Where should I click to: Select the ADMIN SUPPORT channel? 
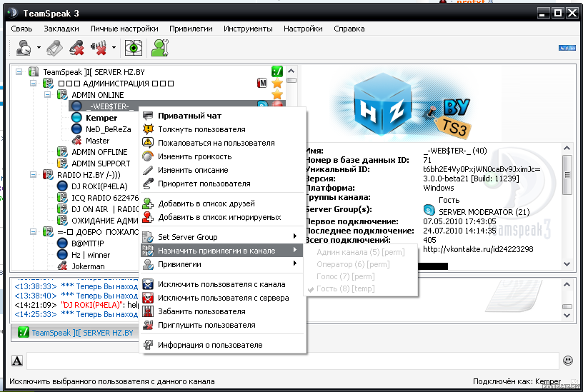(101, 164)
